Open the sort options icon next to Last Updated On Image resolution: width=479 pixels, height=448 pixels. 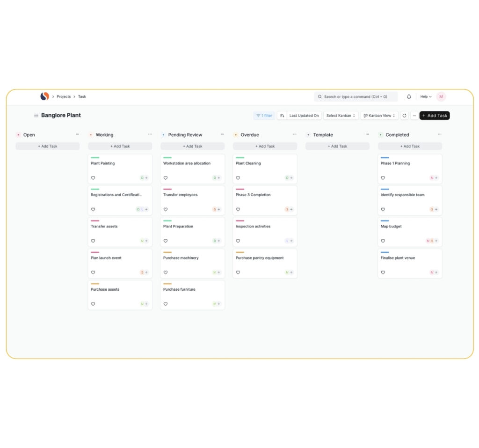282,116
